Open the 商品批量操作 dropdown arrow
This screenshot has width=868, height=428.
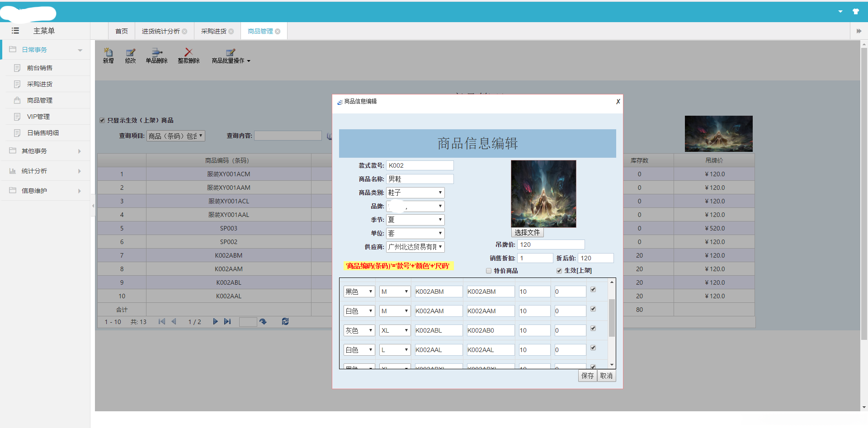[x=249, y=61]
